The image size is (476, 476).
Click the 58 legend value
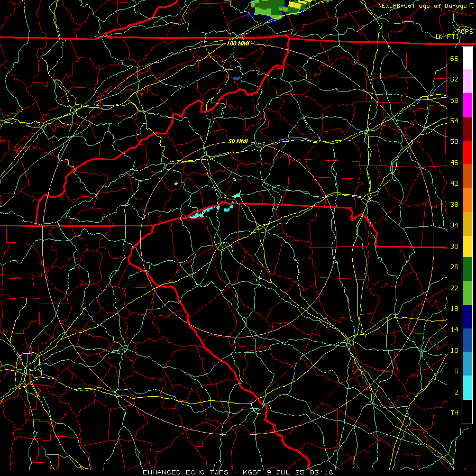click(454, 100)
